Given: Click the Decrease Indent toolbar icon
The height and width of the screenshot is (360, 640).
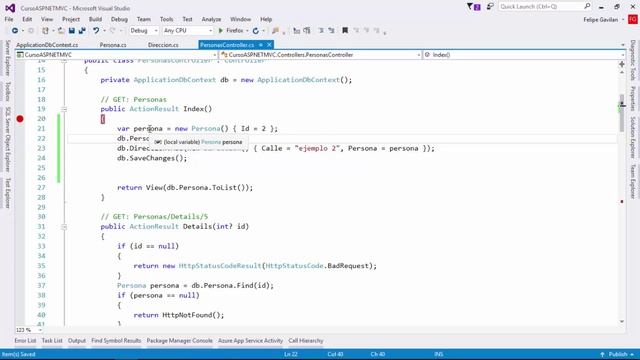Looking at the screenshot, I should click(321, 31).
